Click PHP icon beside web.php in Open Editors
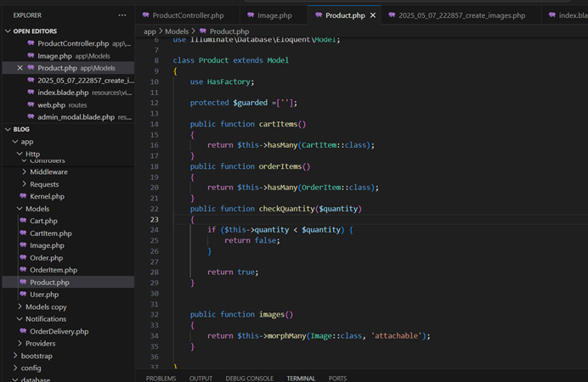Viewport: 588px width, 382px height. [x=31, y=104]
